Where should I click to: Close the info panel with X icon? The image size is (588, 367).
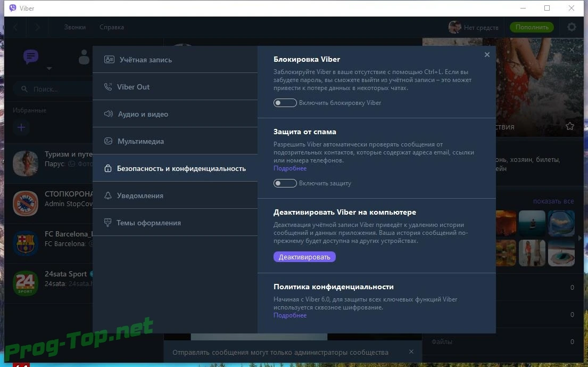point(572,50)
